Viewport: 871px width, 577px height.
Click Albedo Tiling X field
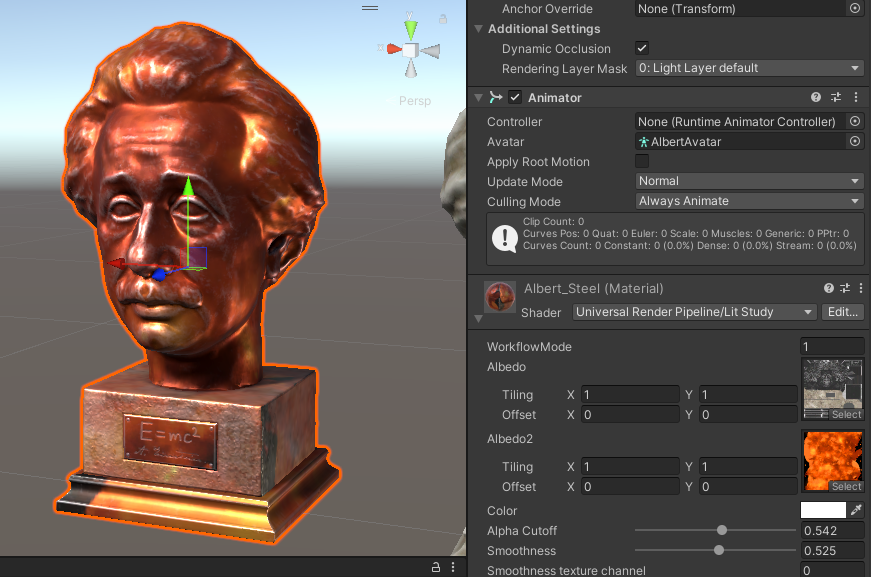click(x=630, y=394)
